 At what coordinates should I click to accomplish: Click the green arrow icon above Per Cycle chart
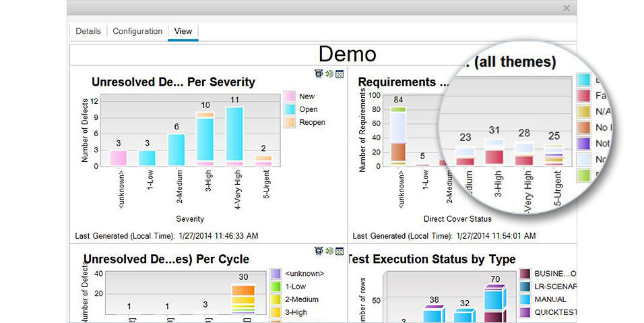pos(329,251)
